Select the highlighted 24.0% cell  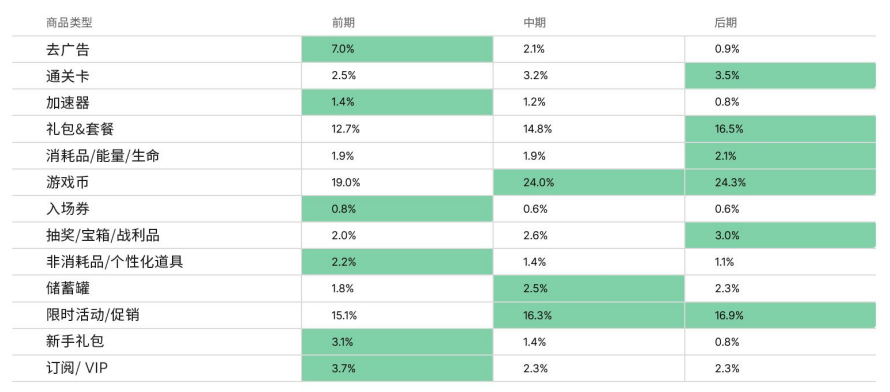click(589, 182)
